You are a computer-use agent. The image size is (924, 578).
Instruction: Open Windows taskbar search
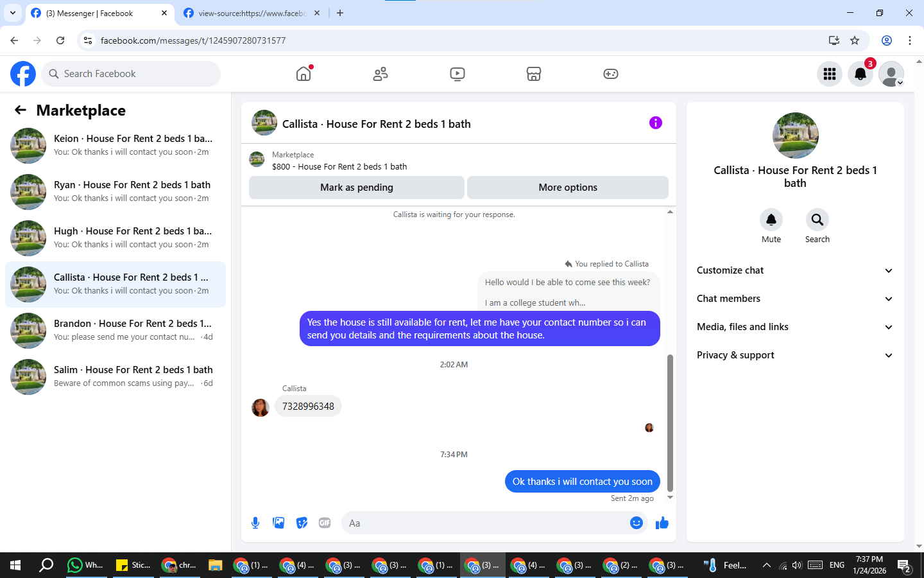point(46,565)
